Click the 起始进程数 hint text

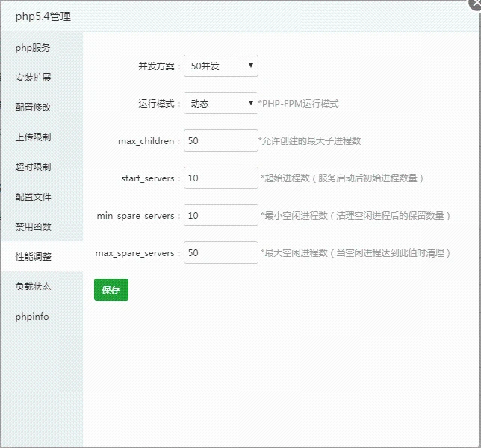coord(342,178)
